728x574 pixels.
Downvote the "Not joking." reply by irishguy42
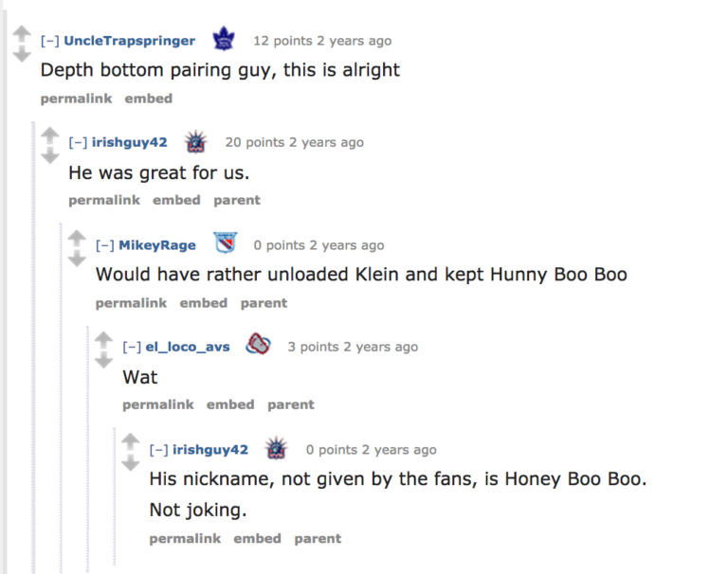(x=130, y=463)
